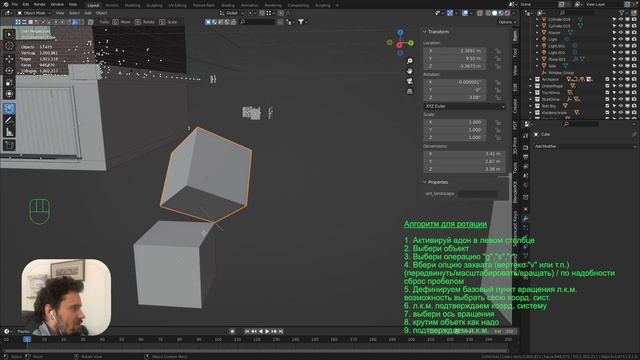Click the Rotate button in tool header
The width and height of the screenshot is (640, 360).
pyautogui.click(x=145, y=22)
